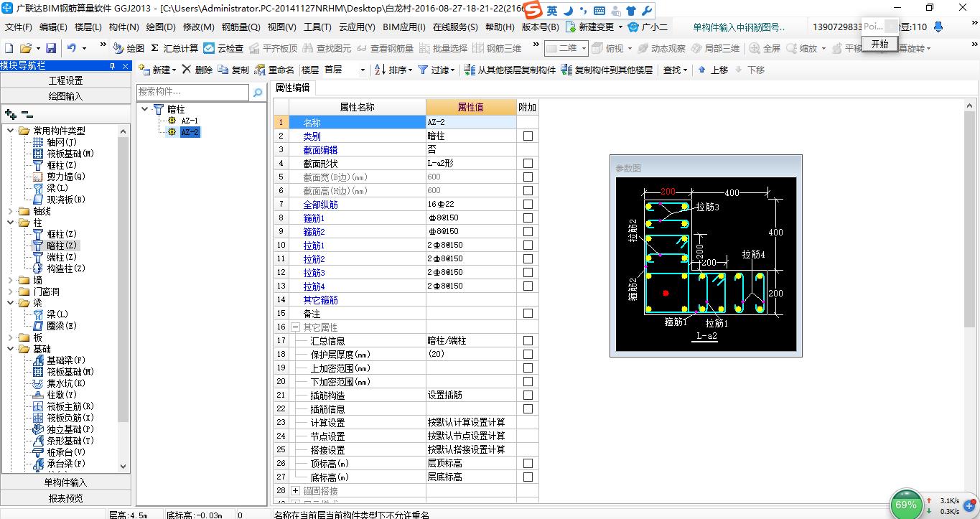
Task: Click the search magnifier icon beside 搜索构件
Action: (258, 93)
